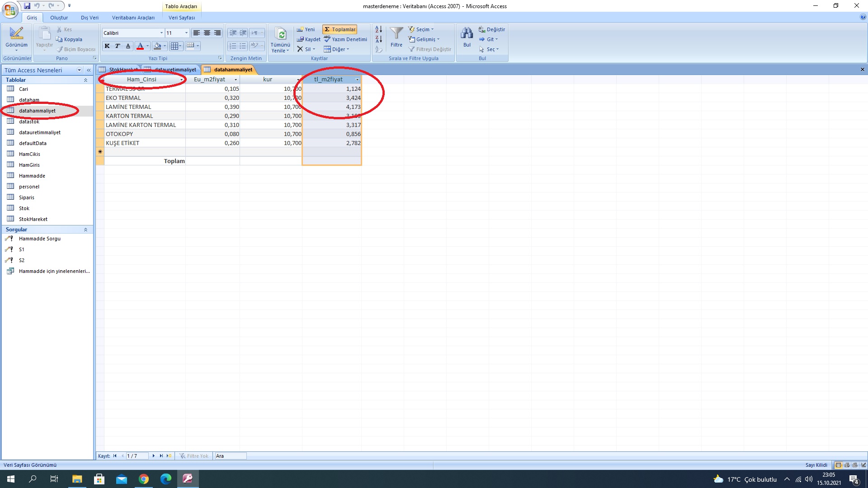Click the Ara search box in record navigator
This screenshot has width=868, height=488.
[x=230, y=456]
